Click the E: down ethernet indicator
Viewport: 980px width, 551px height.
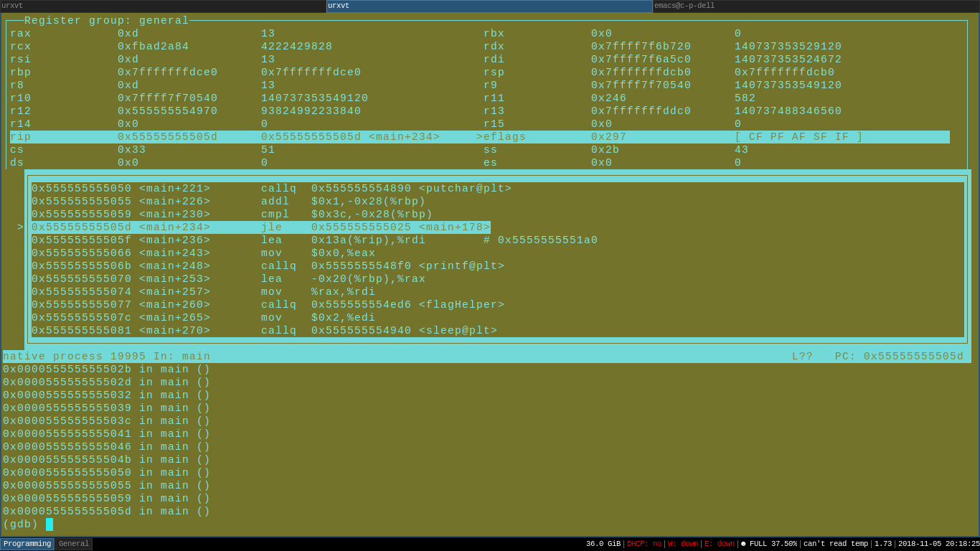719,544
